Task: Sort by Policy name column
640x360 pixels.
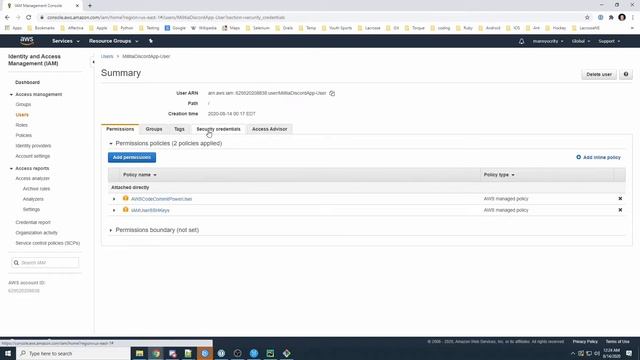Action: [x=140, y=175]
